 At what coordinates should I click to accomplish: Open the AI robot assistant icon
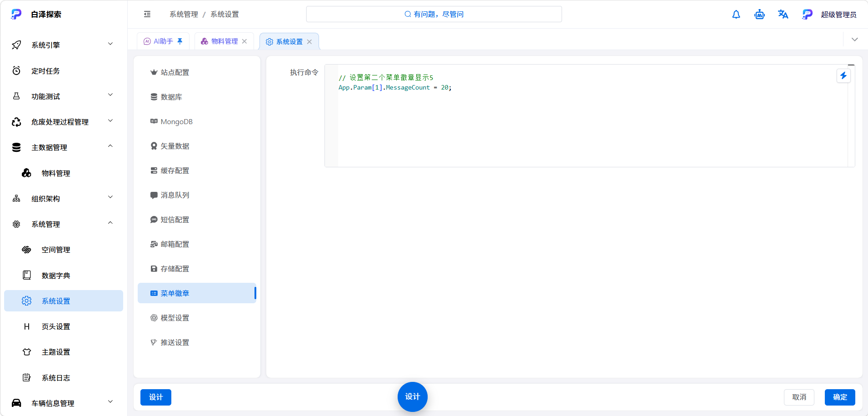tap(759, 15)
